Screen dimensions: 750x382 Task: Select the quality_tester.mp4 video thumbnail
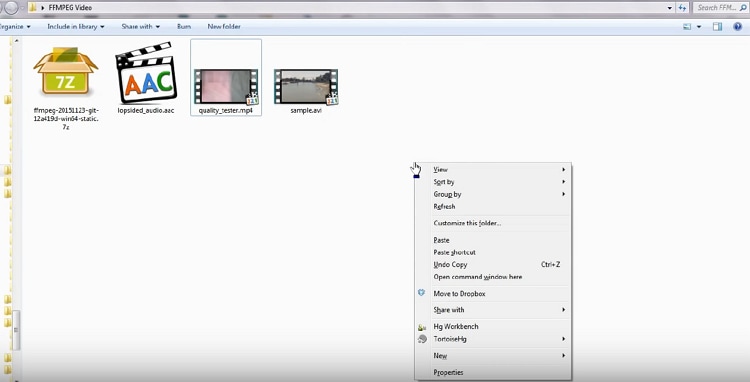(x=226, y=87)
